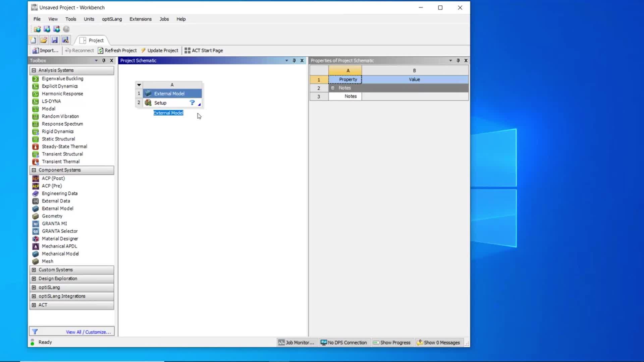644x362 pixels.
Task: Open the View menu
Action: [53, 19]
